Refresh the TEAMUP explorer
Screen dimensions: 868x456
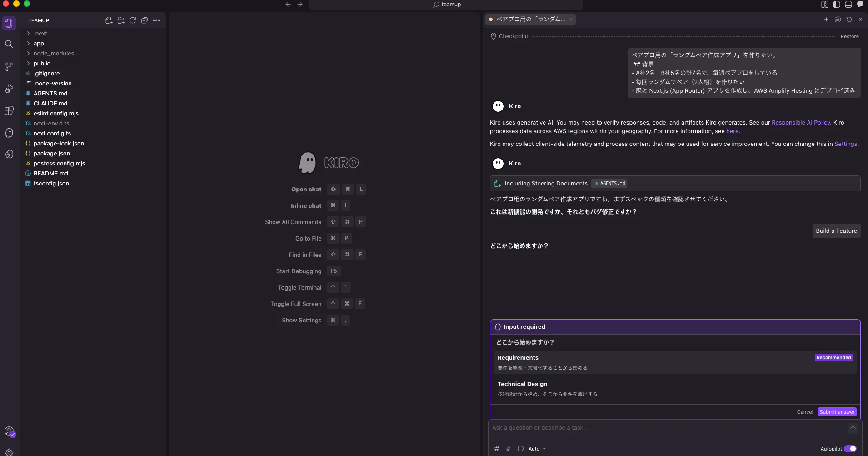pyautogui.click(x=133, y=20)
